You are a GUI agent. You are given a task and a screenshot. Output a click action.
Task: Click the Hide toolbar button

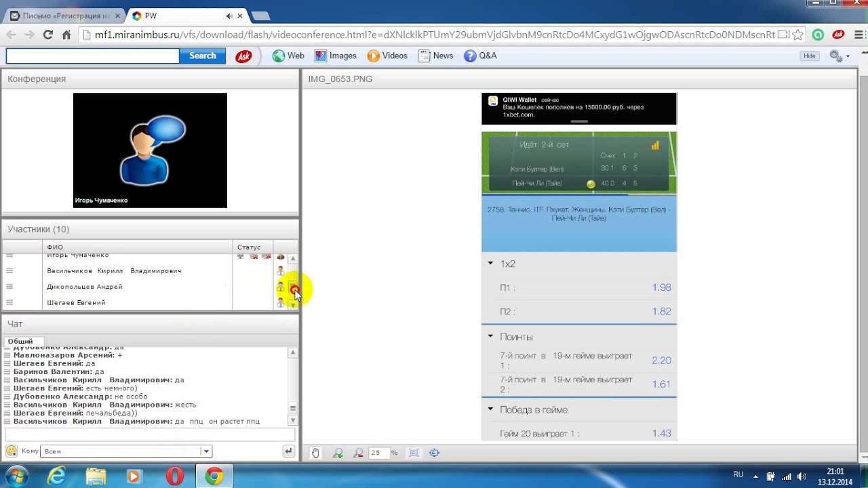coord(809,56)
